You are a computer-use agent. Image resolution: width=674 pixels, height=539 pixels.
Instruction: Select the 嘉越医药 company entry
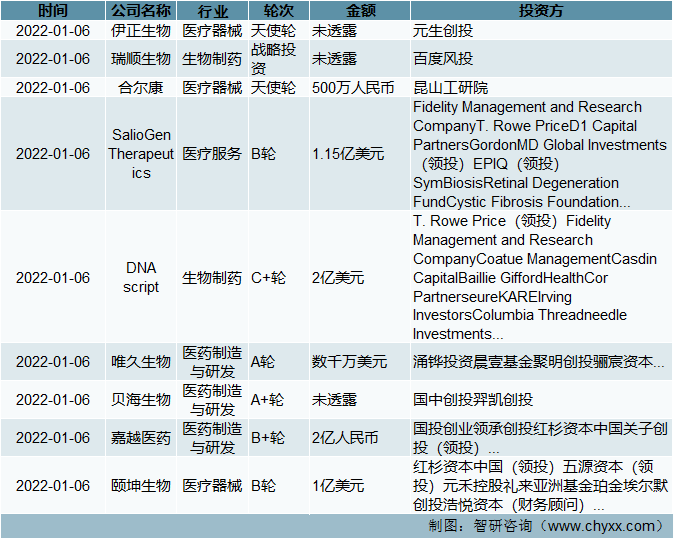click(x=141, y=438)
